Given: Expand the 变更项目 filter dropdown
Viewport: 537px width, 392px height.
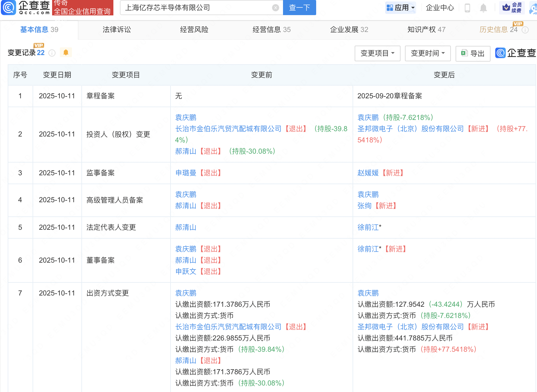Looking at the screenshot, I should [377, 53].
